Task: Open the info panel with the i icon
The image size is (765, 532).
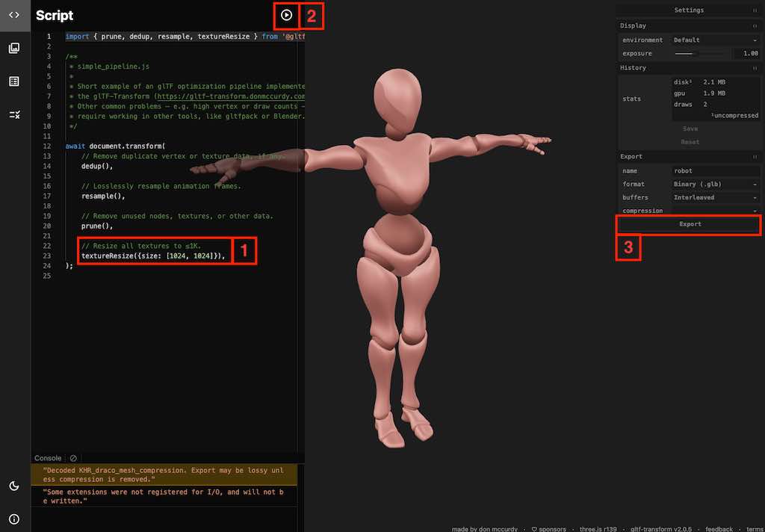Action: [x=14, y=519]
